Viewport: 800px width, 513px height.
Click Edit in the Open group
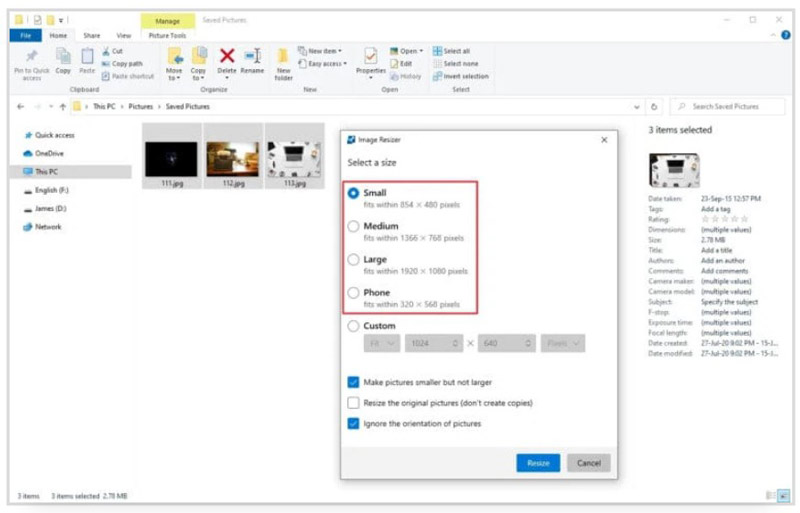pyautogui.click(x=401, y=64)
